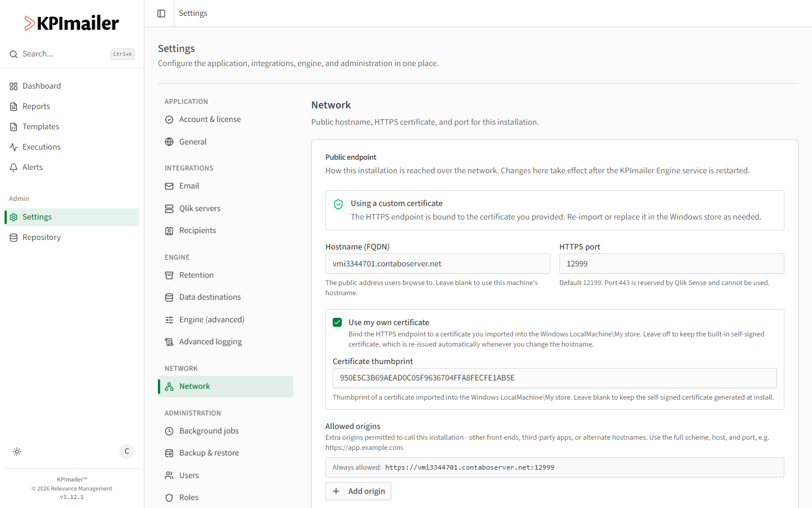
Task: Click the Hostname (FQDN) input field
Action: click(438, 264)
